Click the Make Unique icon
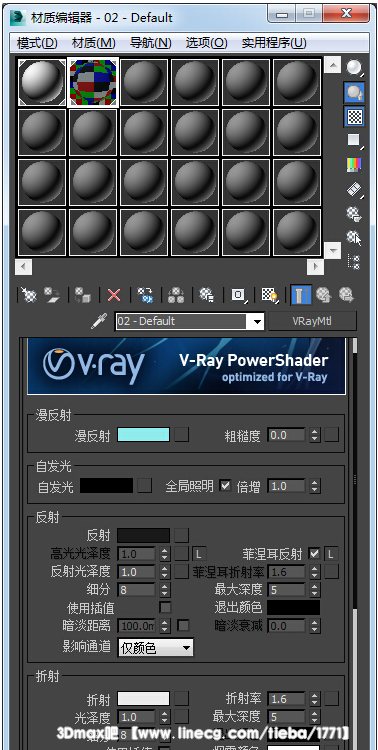378x750 pixels. coord(176,295)
